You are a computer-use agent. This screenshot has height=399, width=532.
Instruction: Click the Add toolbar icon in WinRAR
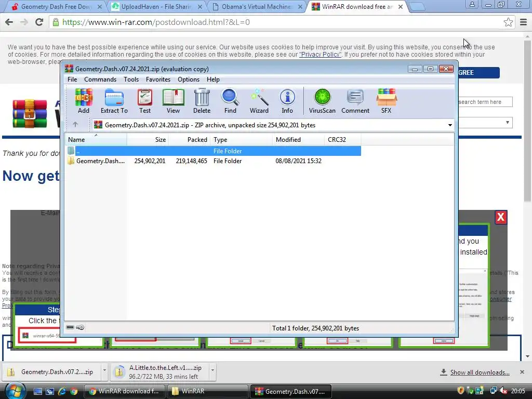[x=84, y=101]
